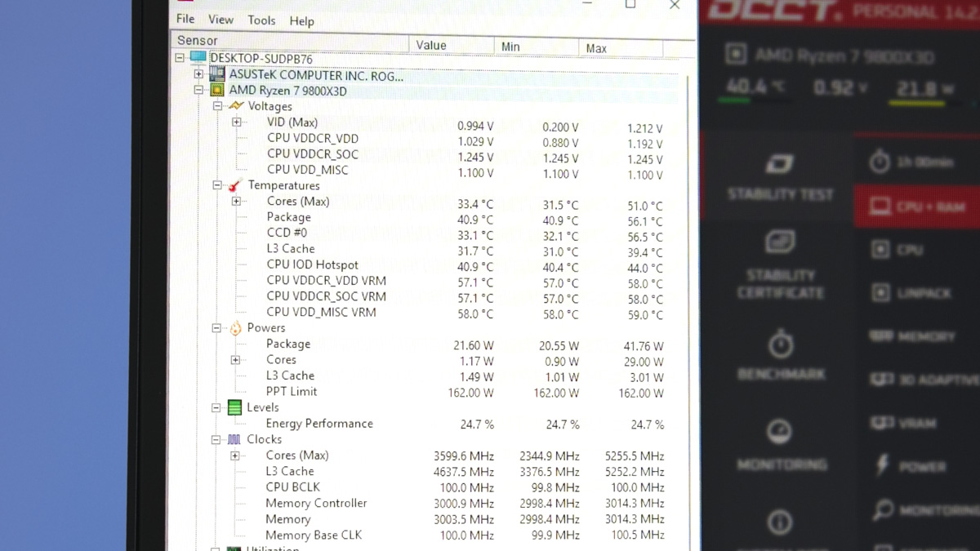The height and width of the screenshot is (551, 980).
Task: Open the File menu
Action: [185, 19]
